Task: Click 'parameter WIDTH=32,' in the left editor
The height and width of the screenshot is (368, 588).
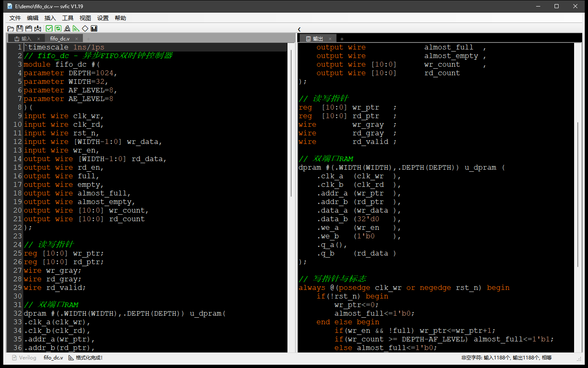Action: pyautogui.click(x=66, y=82)
